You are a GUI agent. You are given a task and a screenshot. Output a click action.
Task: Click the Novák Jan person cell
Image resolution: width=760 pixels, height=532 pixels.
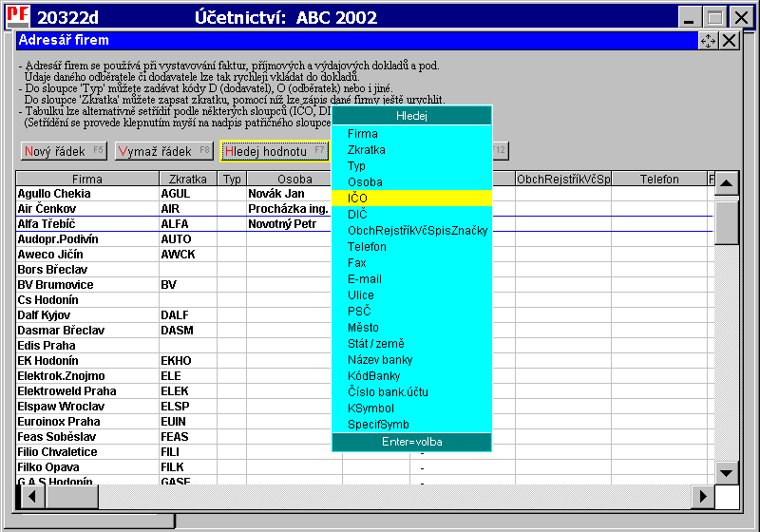(x=289, y=194)
